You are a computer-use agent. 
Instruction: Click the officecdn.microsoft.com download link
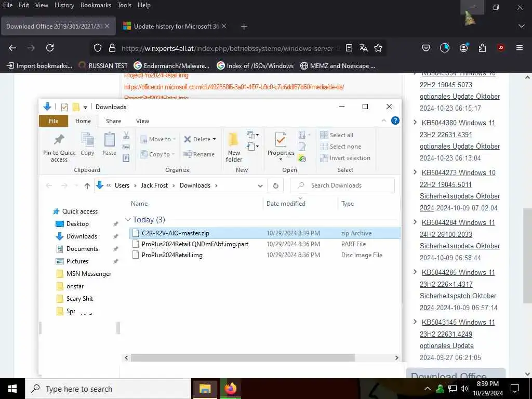click(x=234, y=87)
